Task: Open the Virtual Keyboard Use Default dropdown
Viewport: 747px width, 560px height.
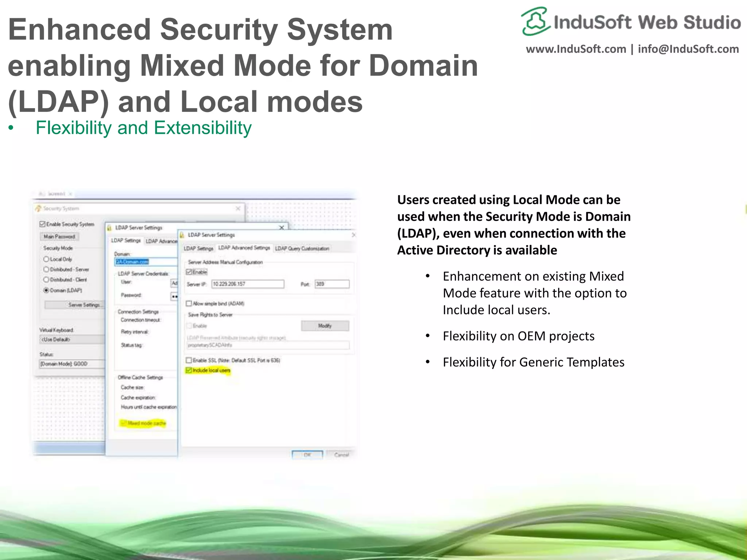Action: coord(72,339)
